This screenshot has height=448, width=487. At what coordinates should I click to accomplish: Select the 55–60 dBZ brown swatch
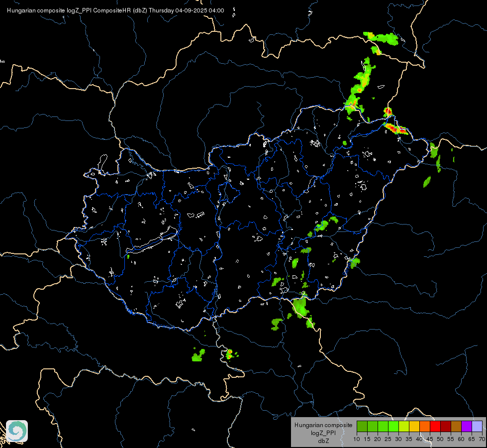click(x=456, y=426)
